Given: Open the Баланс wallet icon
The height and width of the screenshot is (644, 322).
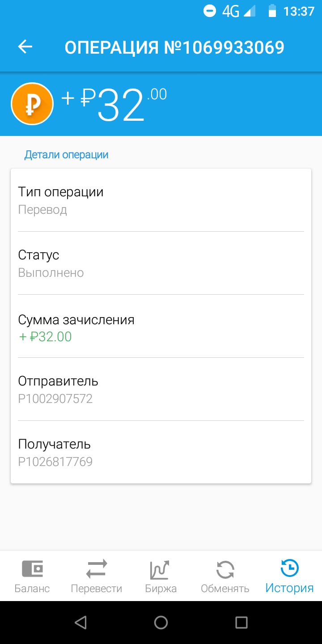Looking at the screenshot, I should [32, 569].
